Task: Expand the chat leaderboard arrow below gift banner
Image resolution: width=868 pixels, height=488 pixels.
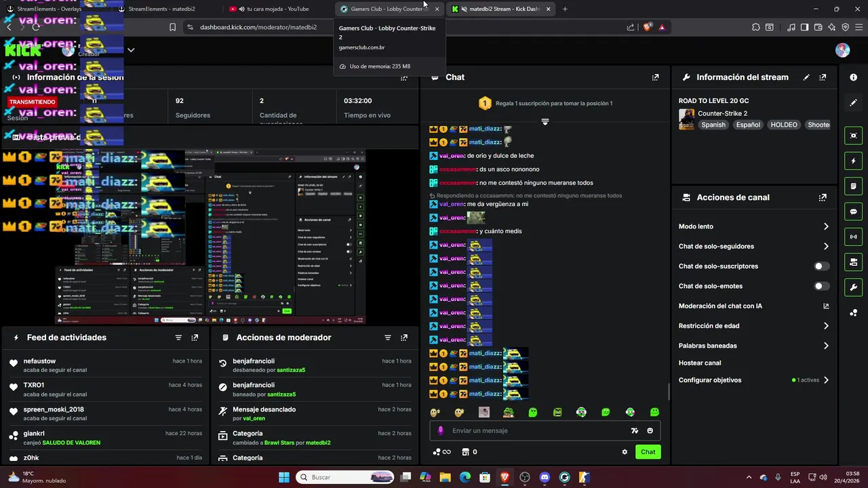Action: coord(545,122)
